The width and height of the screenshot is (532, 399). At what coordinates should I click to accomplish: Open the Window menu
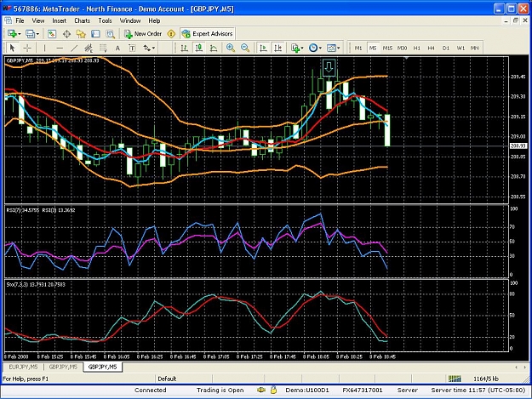pos(130,20)
